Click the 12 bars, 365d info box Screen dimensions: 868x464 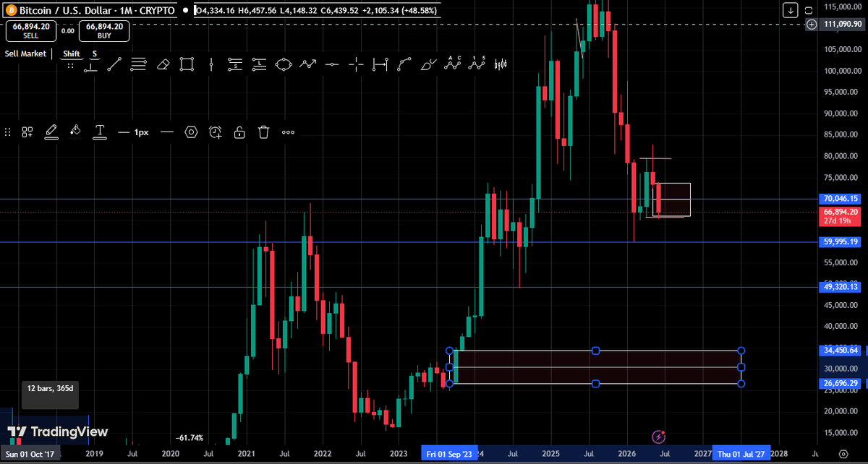tap(48, 395)
